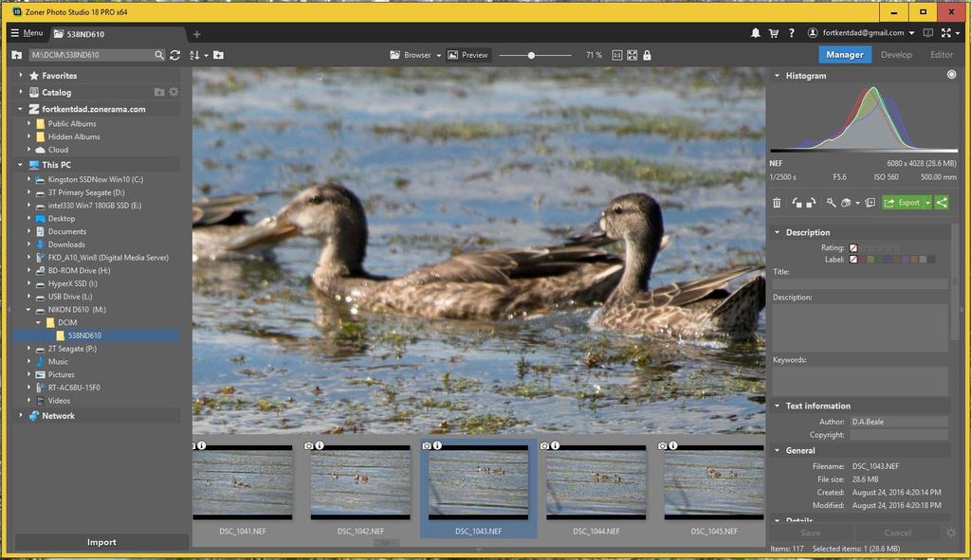Switch to the Develop module tab
The width and height of the screenshot is (971, 560).
[x=896, y=55]
